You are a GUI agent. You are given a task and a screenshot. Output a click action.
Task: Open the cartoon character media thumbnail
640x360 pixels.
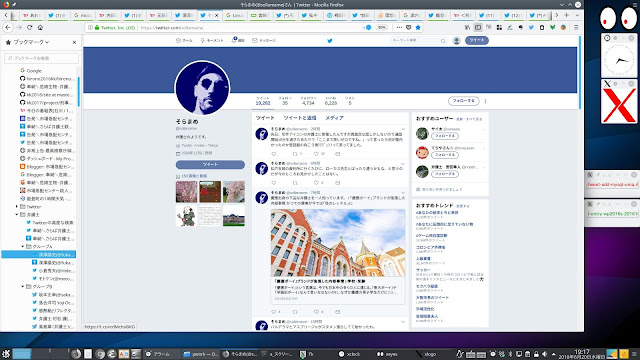[187, 216]
